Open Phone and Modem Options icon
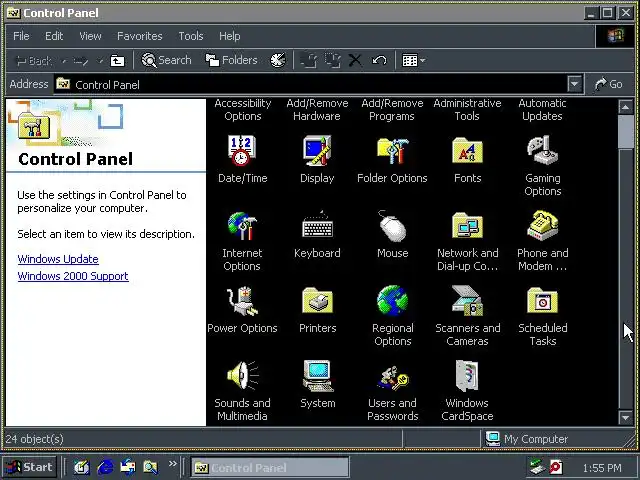 pos(542,225)
